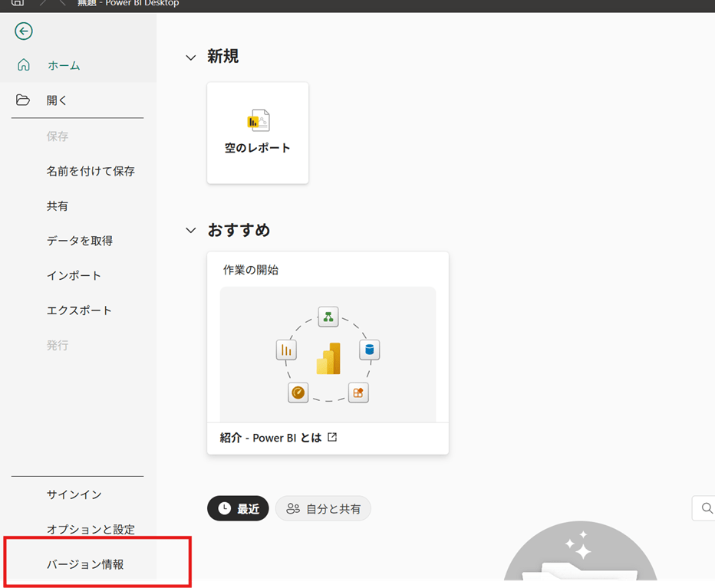Click the external link icon beside 紹介 - Power BI とは
Screen dimensions: 715x588
[x=332, y=437]
